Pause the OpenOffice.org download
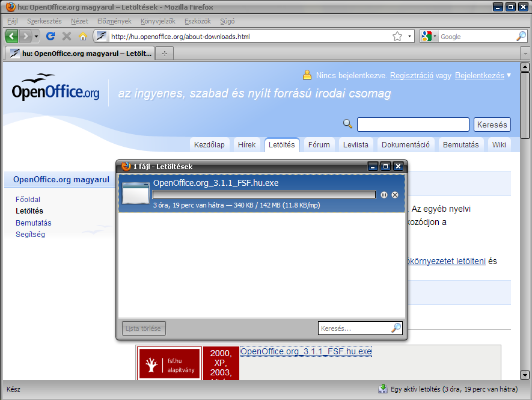Viewport: 532px width, 400px height. click(x=384, y=195)
